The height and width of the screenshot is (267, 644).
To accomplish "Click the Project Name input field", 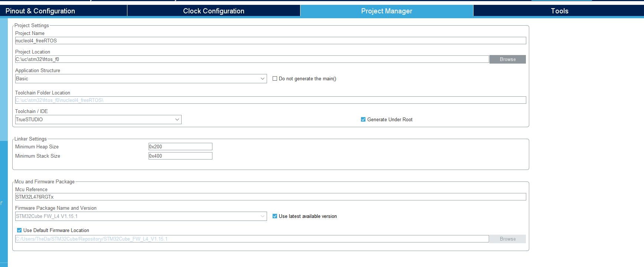I will click(270, 41).
